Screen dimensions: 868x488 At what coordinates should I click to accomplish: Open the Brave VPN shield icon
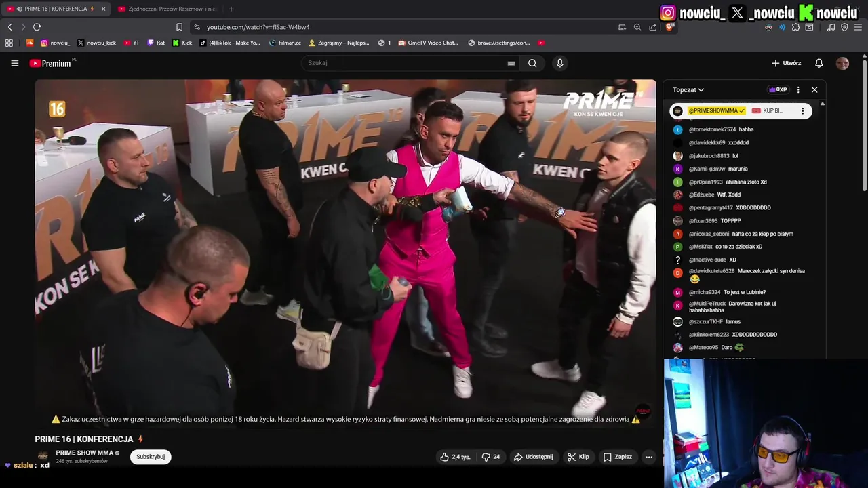(844, 27)
